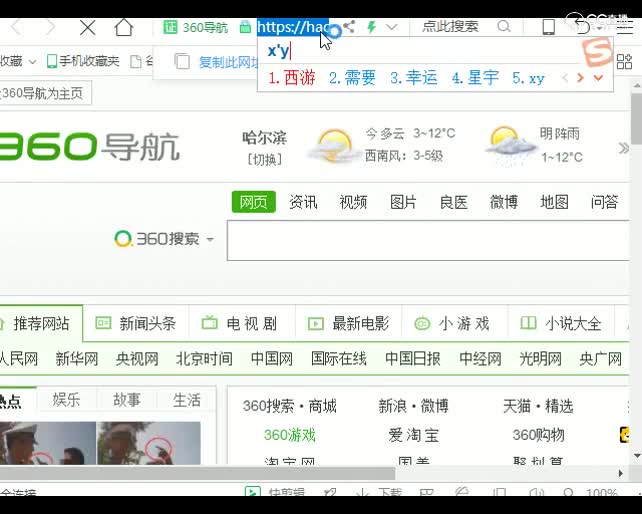
Task: Select the 问答 search tab
Action: pos(604,202)
